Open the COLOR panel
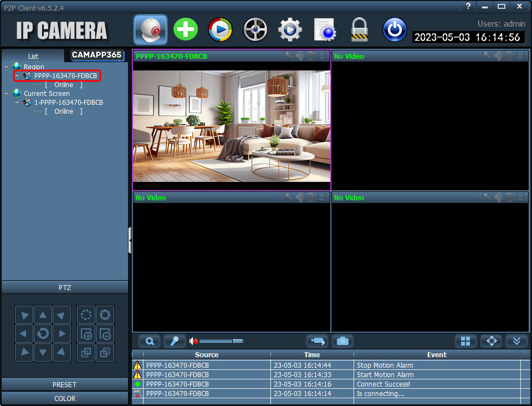 [x=65, y=399]
